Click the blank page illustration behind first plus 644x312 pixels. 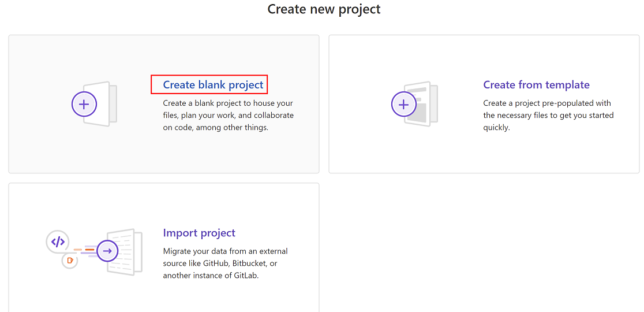(x=107, y=104)
